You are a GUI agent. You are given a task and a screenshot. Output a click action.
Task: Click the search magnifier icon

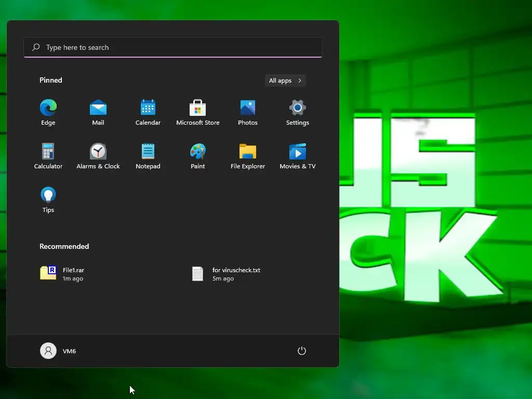point(36,47)
